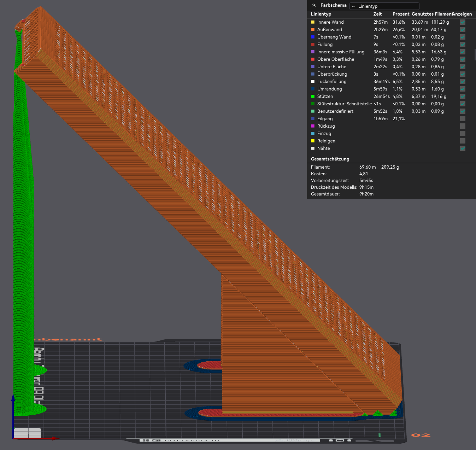The height and width of the screenshot is (450, 476).
Task: Enable the Eilgang travel moves checkbox
Action: 463,119
